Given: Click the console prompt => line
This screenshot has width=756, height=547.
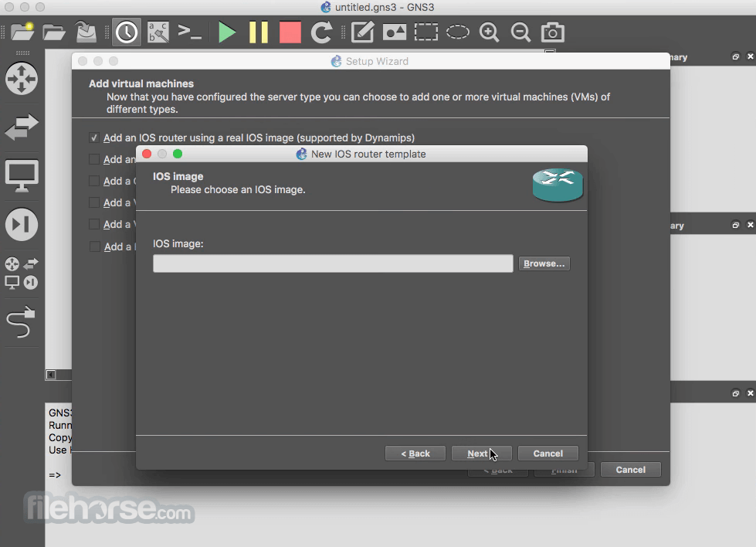Looking at the screenshot, I should coord(55,475).
